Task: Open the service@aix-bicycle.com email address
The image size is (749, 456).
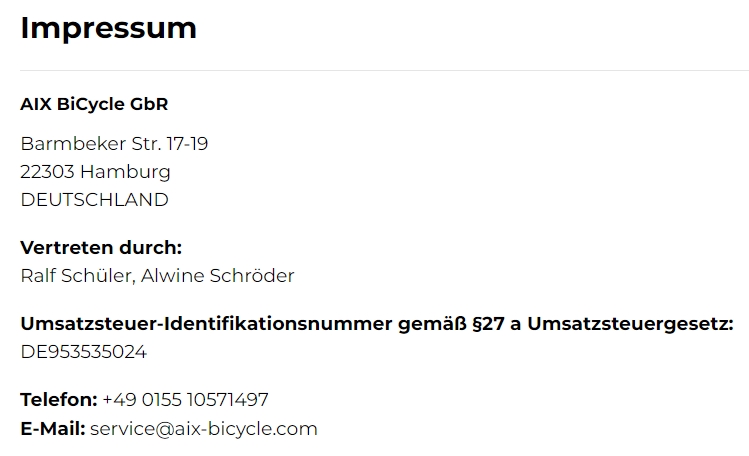Action: 203,429
